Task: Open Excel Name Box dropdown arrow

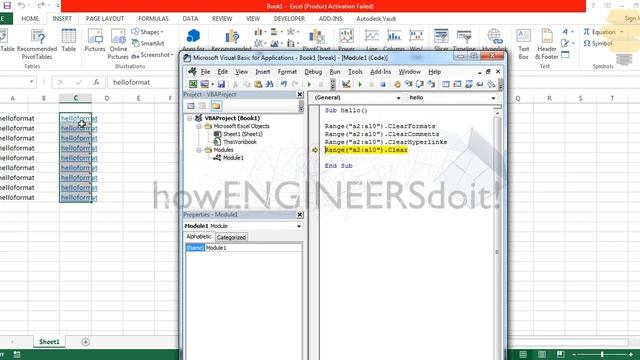Action: 31,82
